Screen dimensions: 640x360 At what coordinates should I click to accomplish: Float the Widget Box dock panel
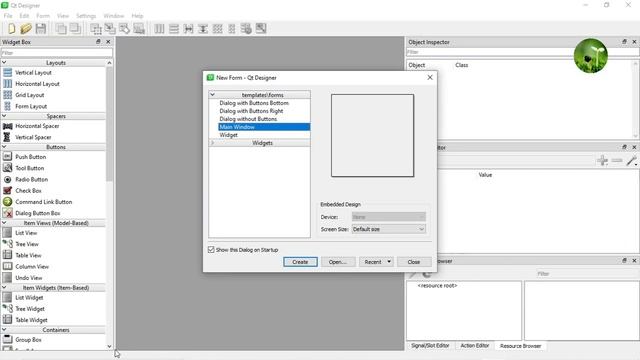(x=98, y=42)
